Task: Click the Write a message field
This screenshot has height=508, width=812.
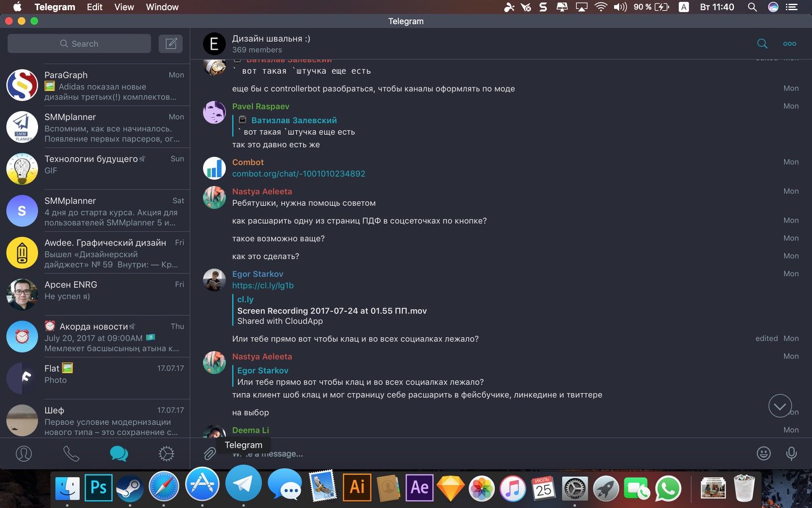Action: (488, 453)
